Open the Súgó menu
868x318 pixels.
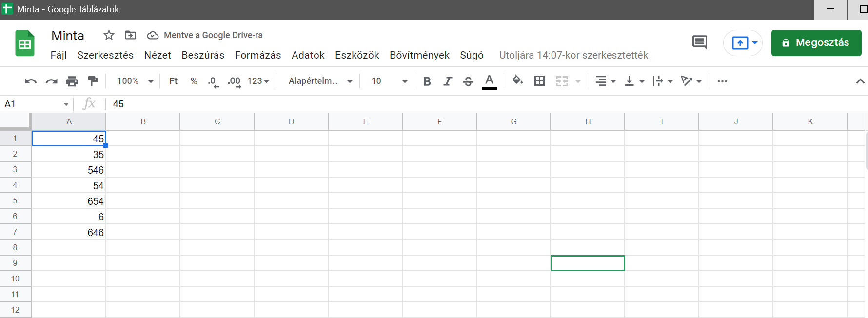(x=472, y=55)
